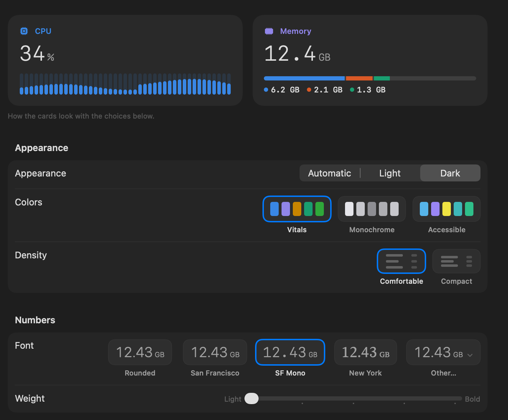The width and height of the screenshot is (508, 420).
Task: Click the Comfortable label
Action: pyautogui.click(x=401, y=281)
